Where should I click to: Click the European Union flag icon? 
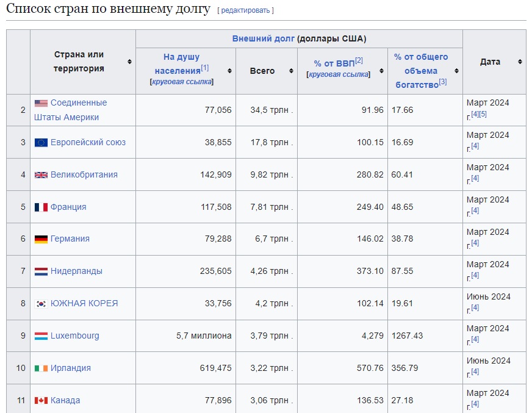pyautogui.click(x=41, y=143)
